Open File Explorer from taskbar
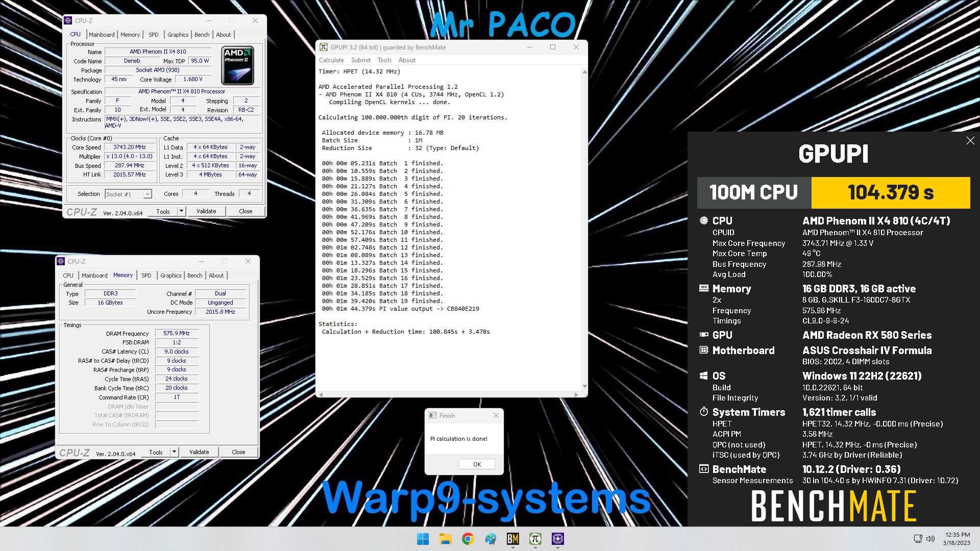This screenshot has width=980, height=551. 446,539
